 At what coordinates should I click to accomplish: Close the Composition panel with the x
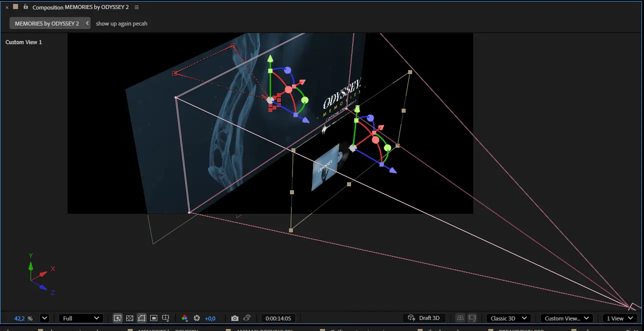coord(7,7)
